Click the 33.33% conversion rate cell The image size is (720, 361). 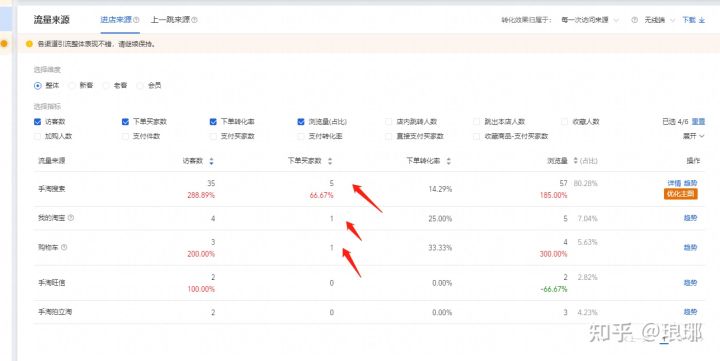click(440, 248)
